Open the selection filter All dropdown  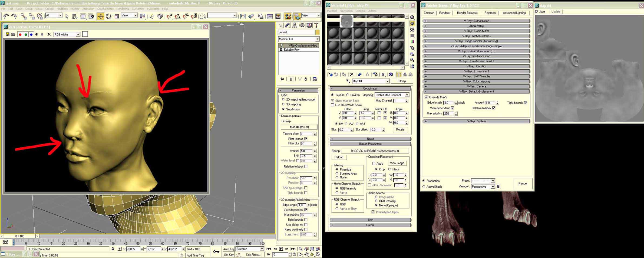coord(54,15)
